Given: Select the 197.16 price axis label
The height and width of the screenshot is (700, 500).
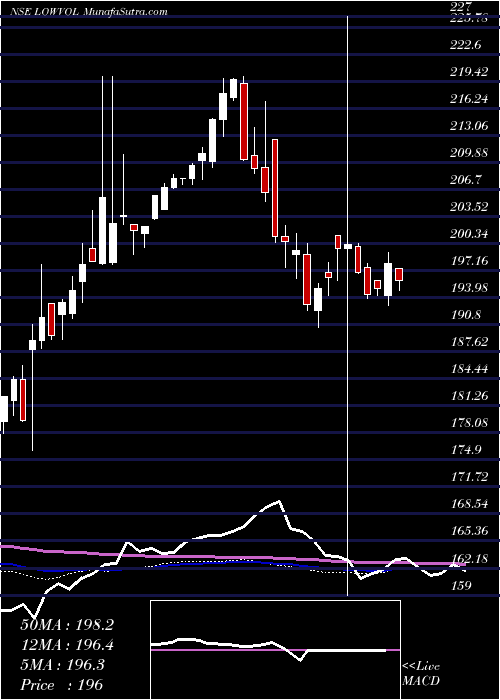Looking at the screenshot, I should click(471, 261).
